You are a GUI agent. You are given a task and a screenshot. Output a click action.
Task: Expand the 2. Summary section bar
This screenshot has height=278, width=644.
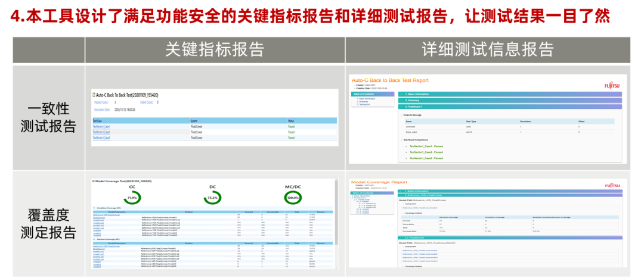[510, 100]
